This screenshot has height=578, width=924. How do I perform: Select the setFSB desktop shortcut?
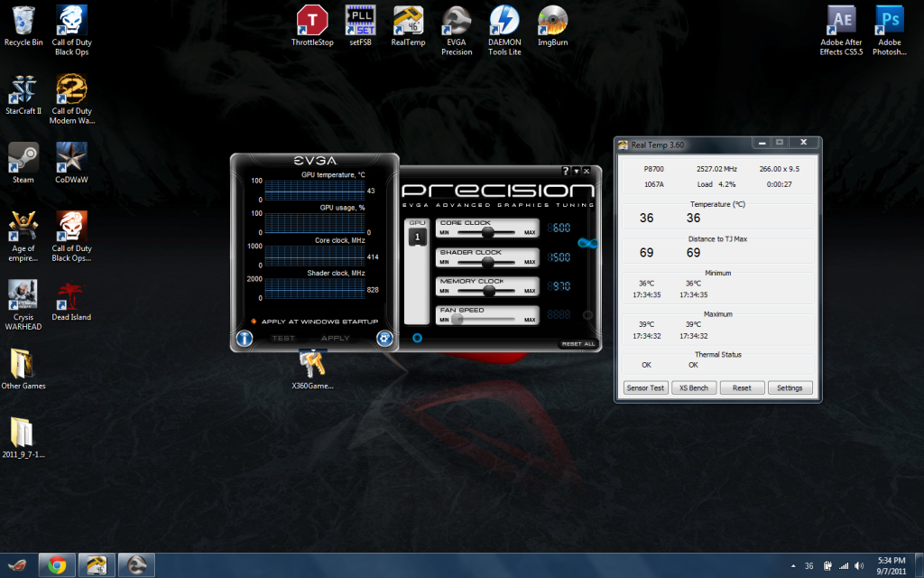[361, 26]
